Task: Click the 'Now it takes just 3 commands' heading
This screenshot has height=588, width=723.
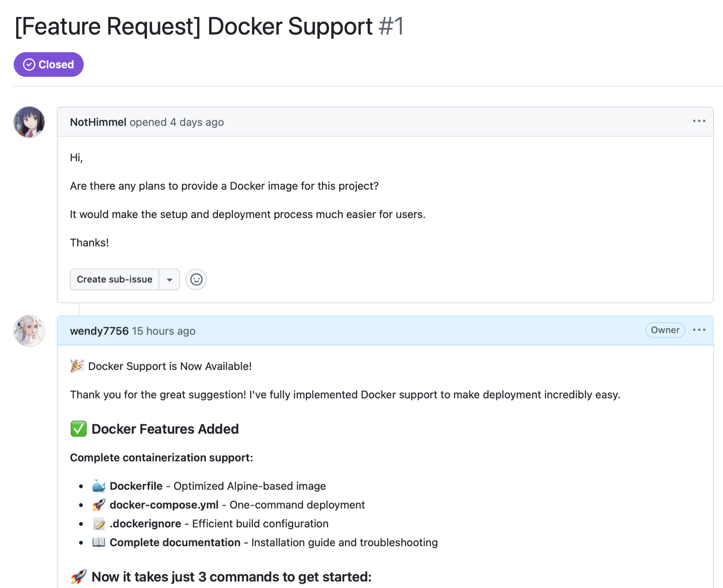Action: click(x=221, y=577)
